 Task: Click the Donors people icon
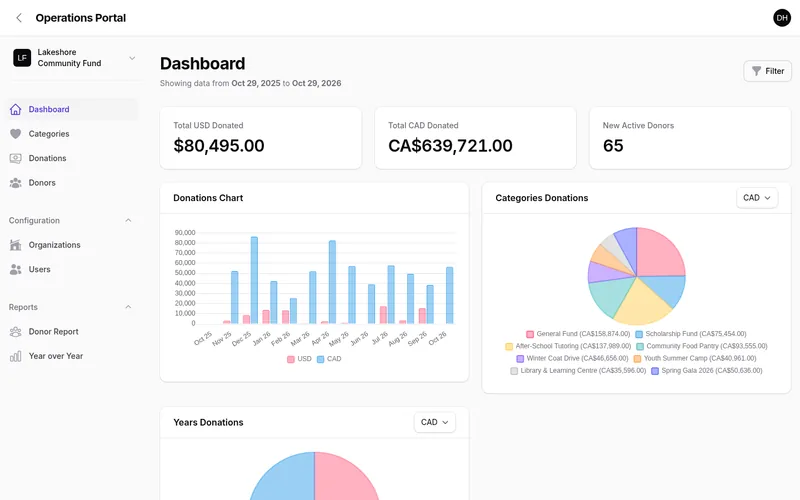click(15, 183)
